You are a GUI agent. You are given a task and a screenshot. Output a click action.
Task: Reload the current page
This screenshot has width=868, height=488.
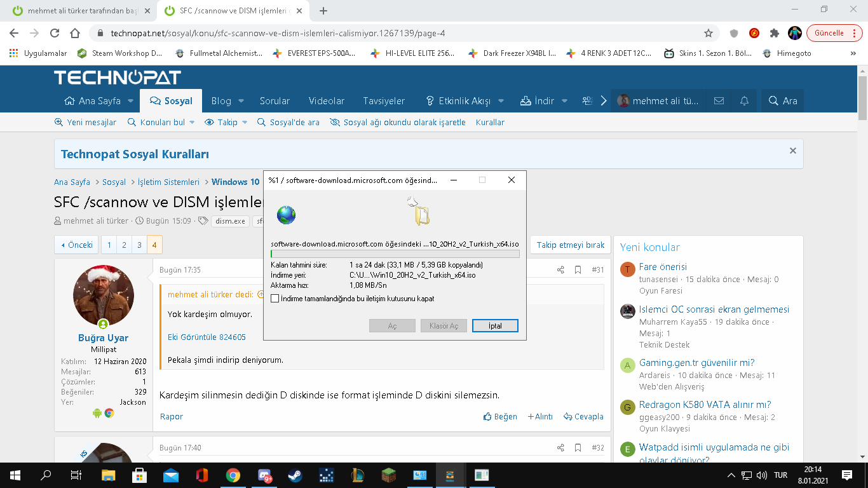(x=55, y=33)
